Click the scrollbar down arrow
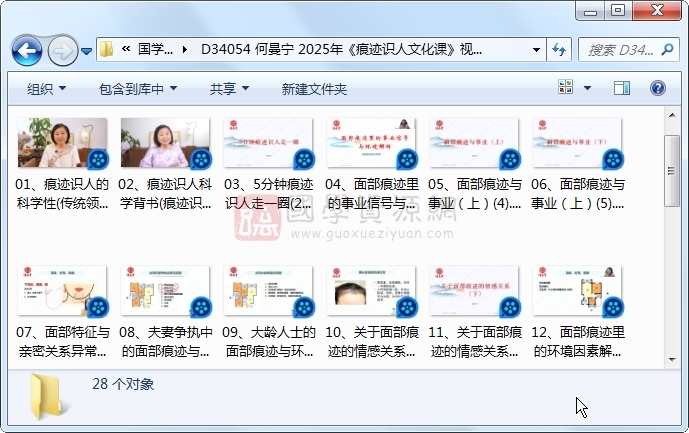The image size is (689, 433). (x=672, y=360)
